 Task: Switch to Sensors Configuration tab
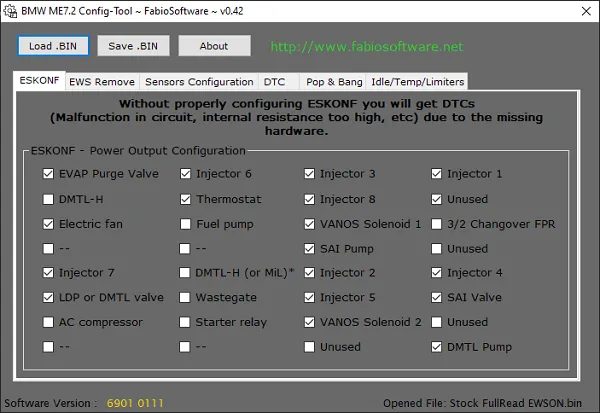coord(199,82)
